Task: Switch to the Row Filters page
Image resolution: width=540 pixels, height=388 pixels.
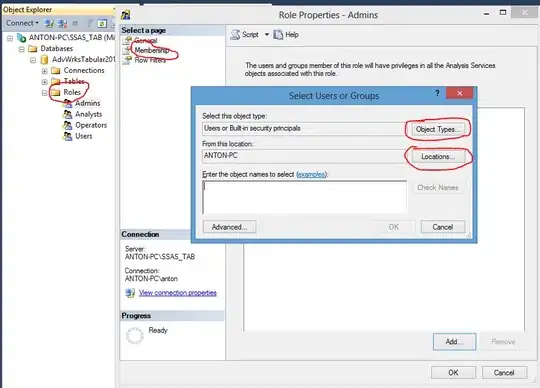Action: (x=150, y=60)
